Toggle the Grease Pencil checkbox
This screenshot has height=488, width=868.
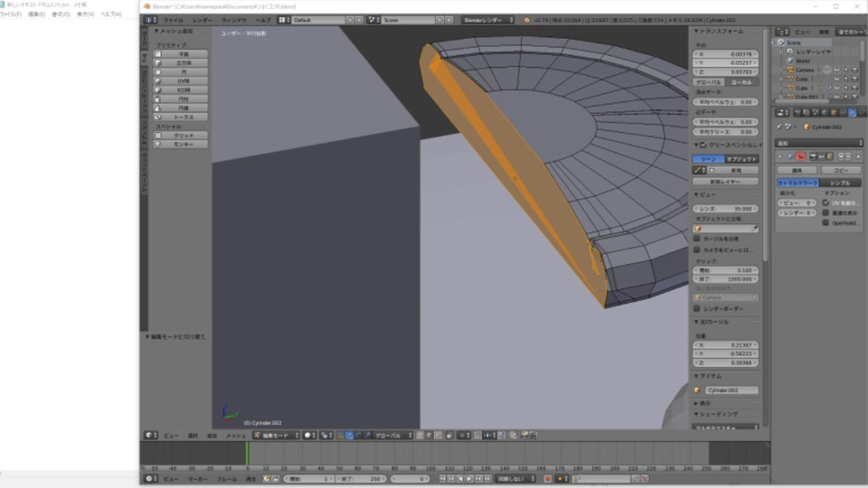click(703, 145)
